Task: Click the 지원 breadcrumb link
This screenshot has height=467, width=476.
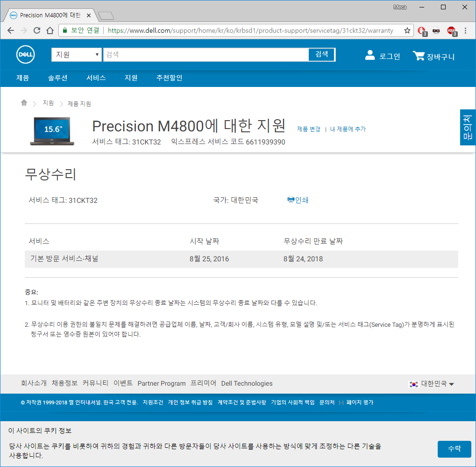Action: pyautogui.click(x=48, y=103)
